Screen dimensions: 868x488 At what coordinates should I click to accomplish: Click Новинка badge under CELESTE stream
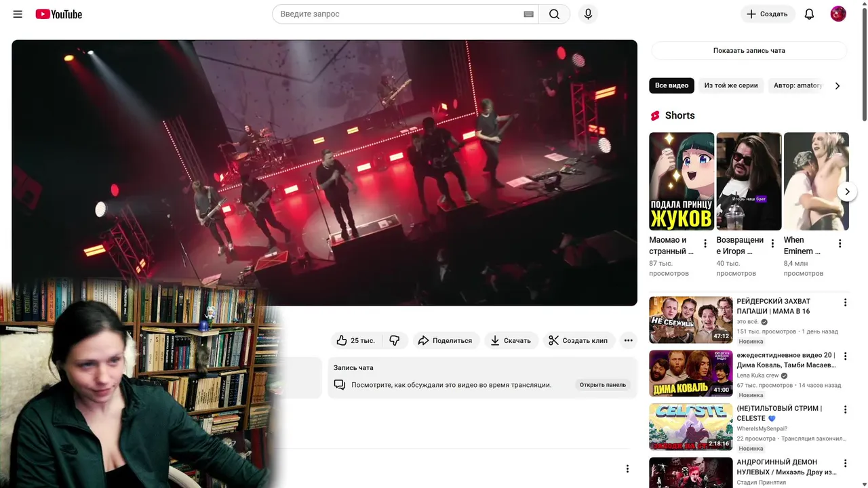751,449
